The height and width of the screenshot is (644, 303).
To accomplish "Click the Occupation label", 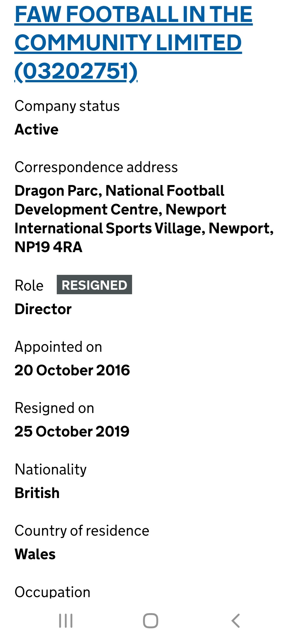I will (x=53, y=592).
